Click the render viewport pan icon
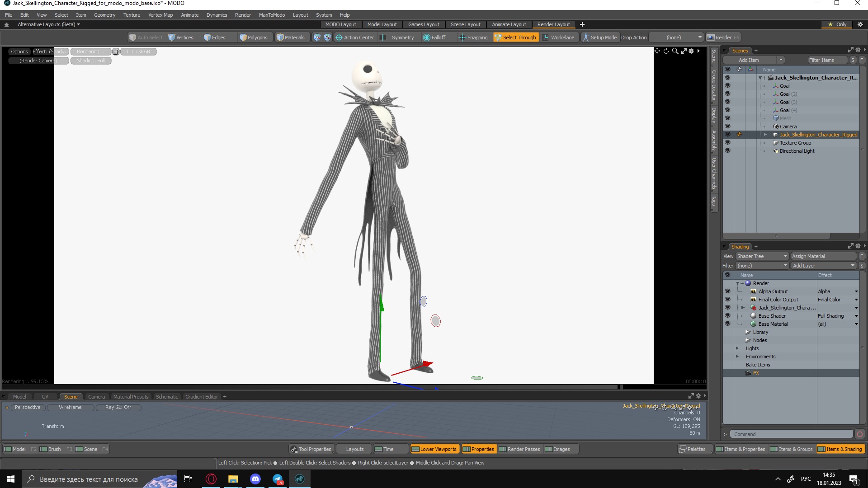 657,51
